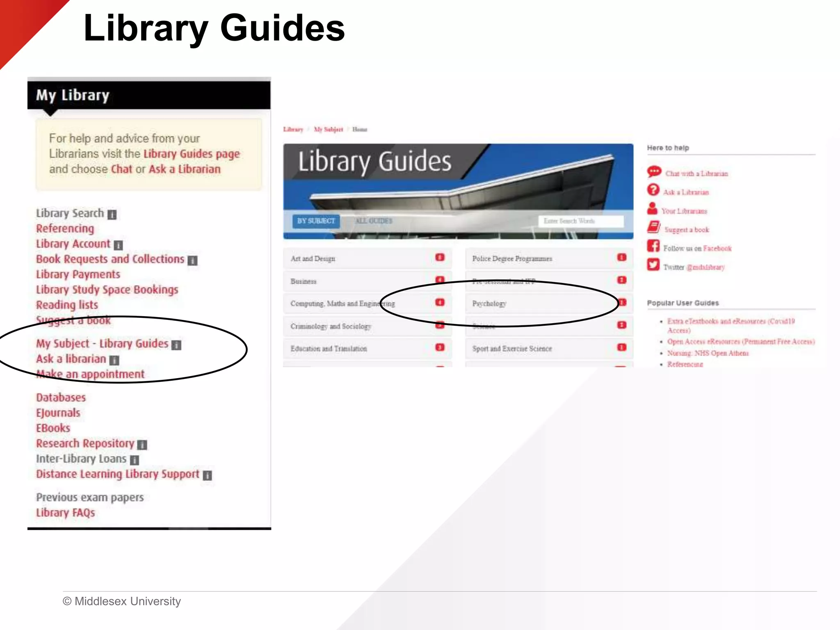Open the Research Repository link
This screenshot has height=630, width=840.
85,443
